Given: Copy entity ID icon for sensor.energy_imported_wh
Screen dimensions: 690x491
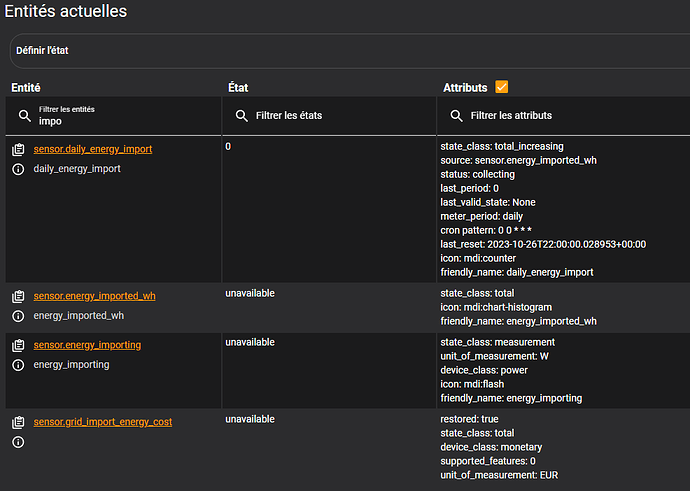Looking at the screenshot, I should coord(18,296).
